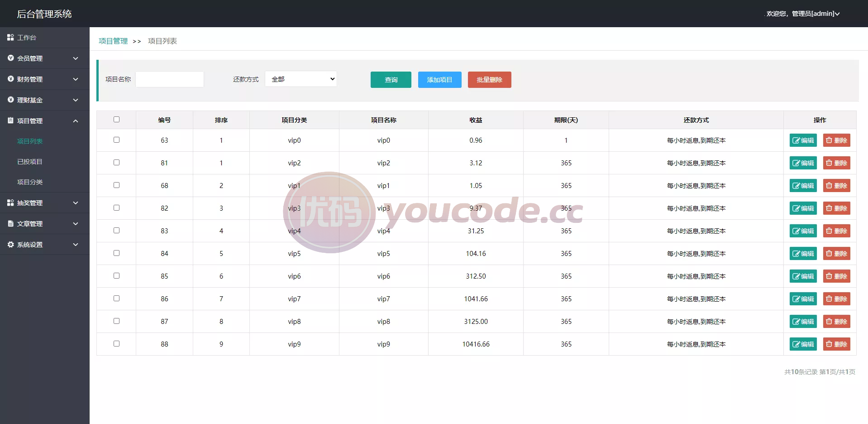Screen dimensions: 868x424
Task: Tick the checkbox for row 86
Action: pos(116,299)
